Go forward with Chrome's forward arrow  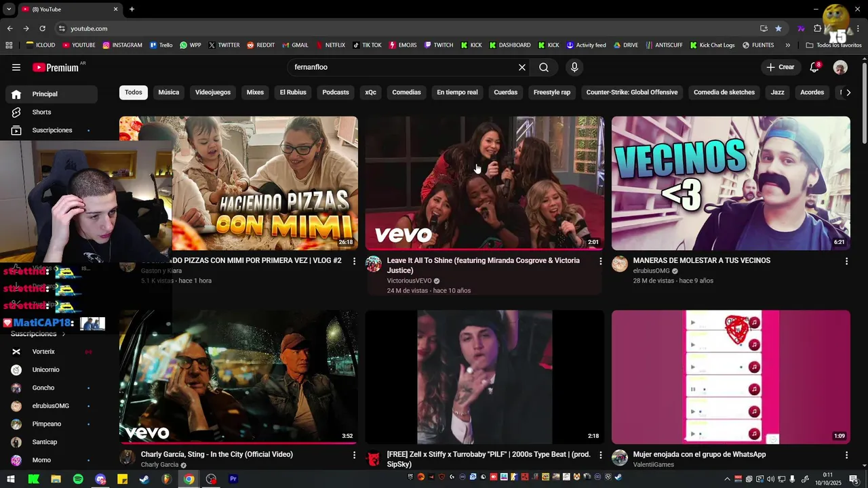tap(26, 28)
